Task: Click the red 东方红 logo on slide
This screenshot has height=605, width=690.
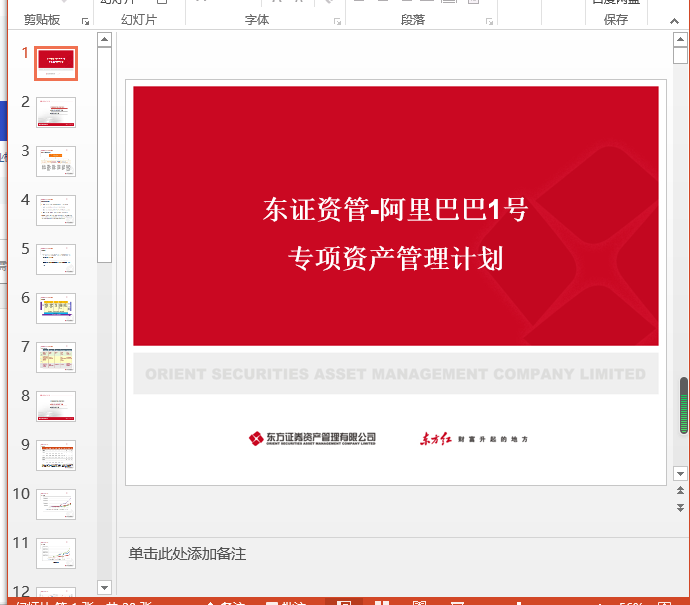Action: click(472, 438)
